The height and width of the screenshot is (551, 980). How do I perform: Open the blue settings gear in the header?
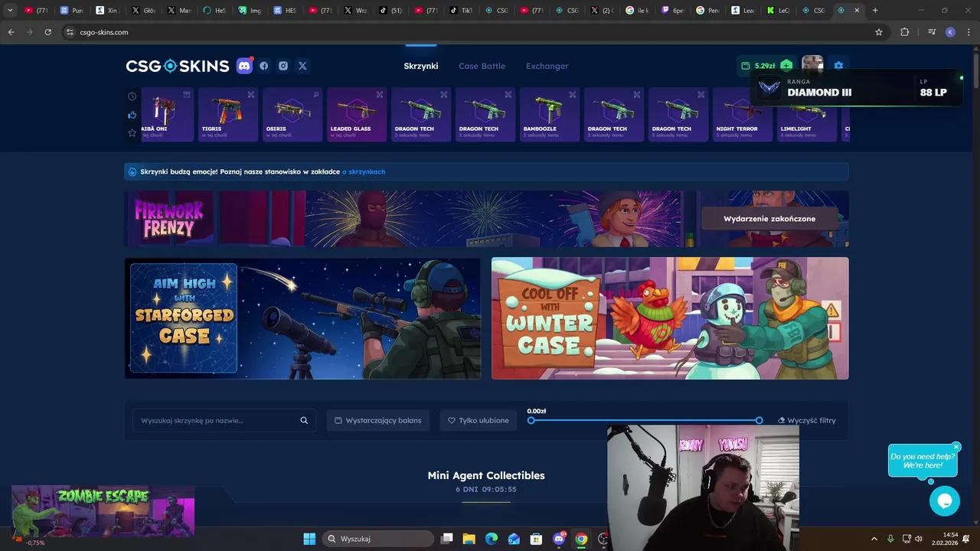pos(838,66)
